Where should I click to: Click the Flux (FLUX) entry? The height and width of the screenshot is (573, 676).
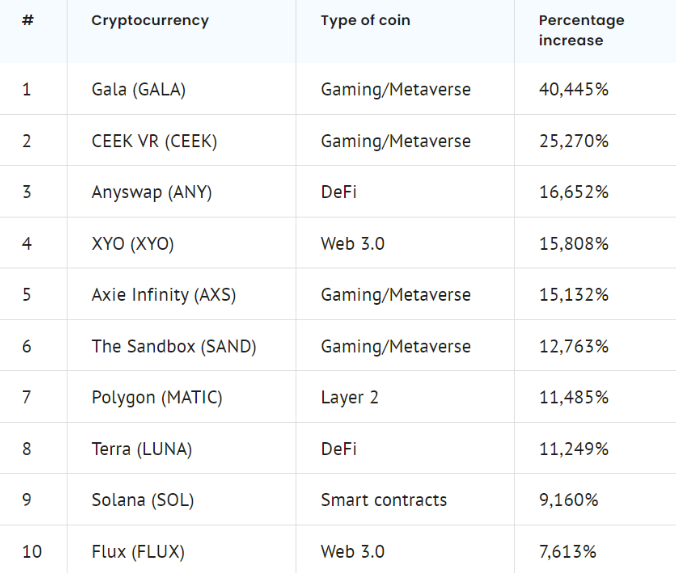click(x=138, y=551)
